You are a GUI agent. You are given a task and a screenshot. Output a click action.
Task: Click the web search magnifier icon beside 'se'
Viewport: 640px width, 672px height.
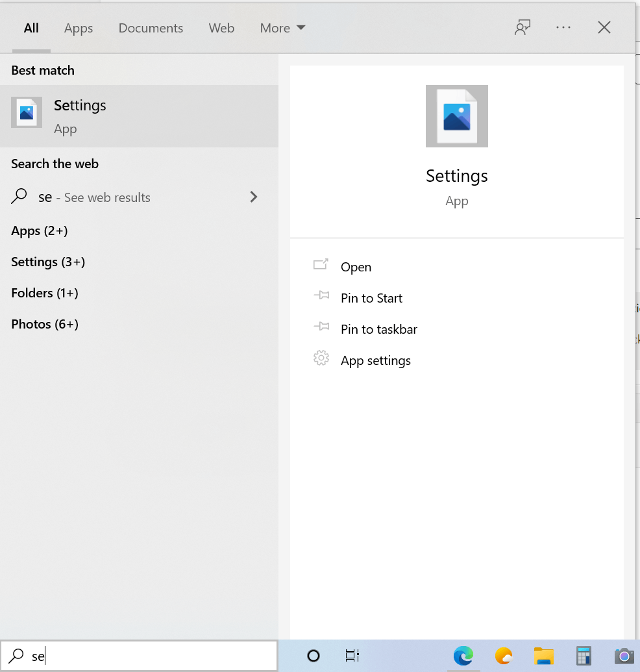coord(19,196)
